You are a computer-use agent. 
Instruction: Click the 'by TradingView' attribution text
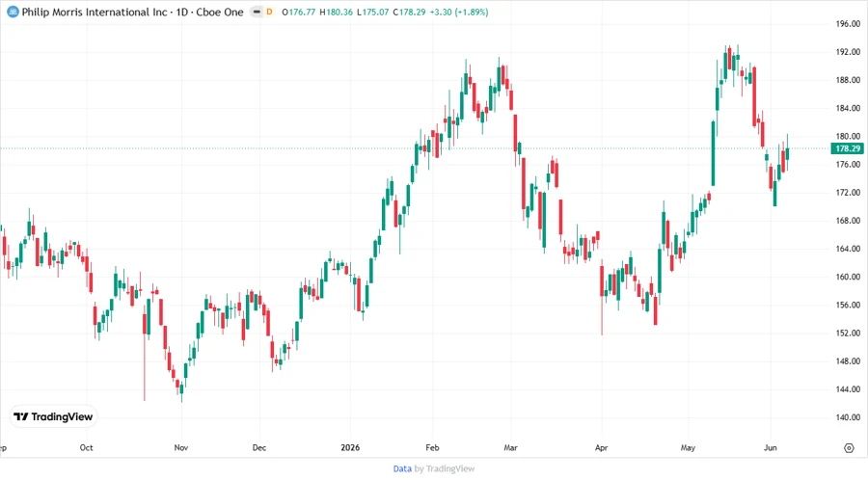(x=445, y=469)
